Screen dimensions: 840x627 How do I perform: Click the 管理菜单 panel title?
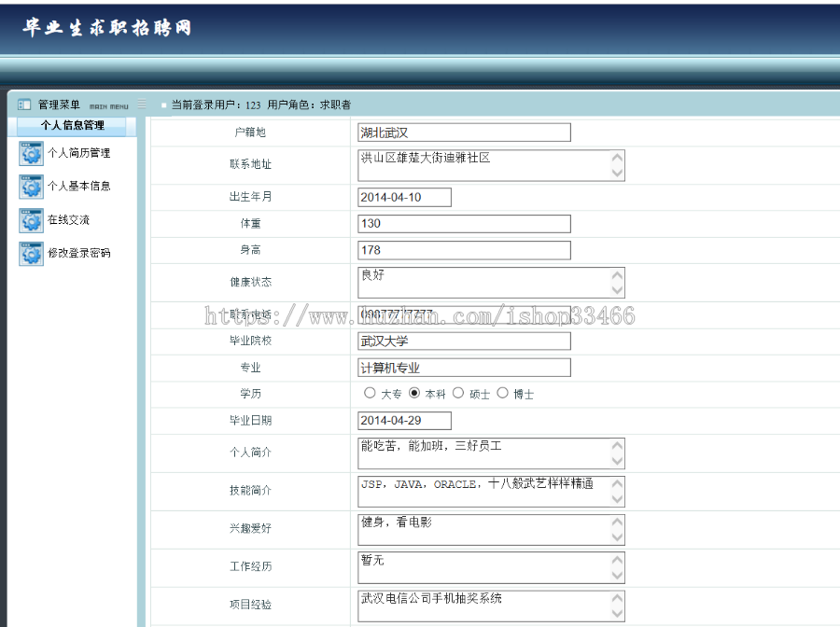click(59, 104)
